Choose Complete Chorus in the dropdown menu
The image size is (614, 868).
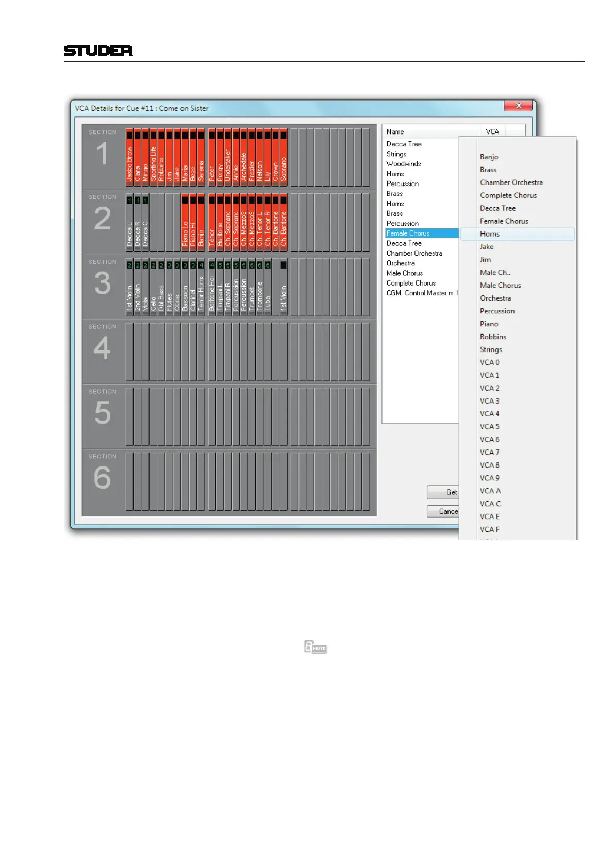517,195
